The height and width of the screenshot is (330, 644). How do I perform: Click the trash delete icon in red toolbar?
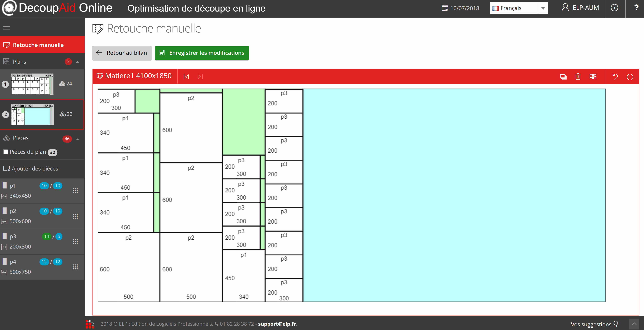(578, 77)
